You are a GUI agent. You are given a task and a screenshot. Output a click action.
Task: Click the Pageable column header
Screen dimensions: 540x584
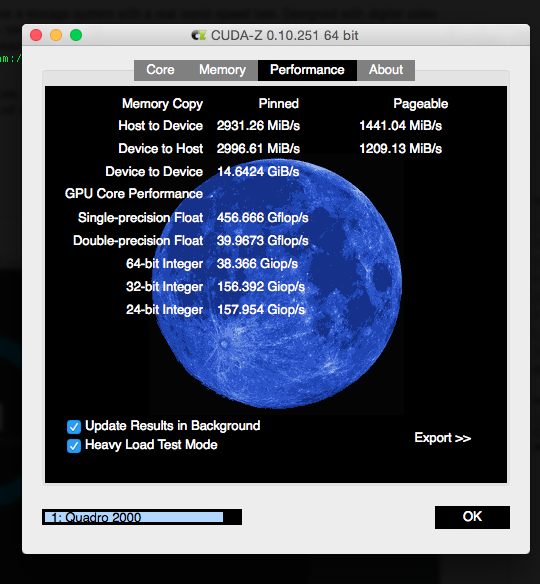pyautogui.click(x=420, y=104)
